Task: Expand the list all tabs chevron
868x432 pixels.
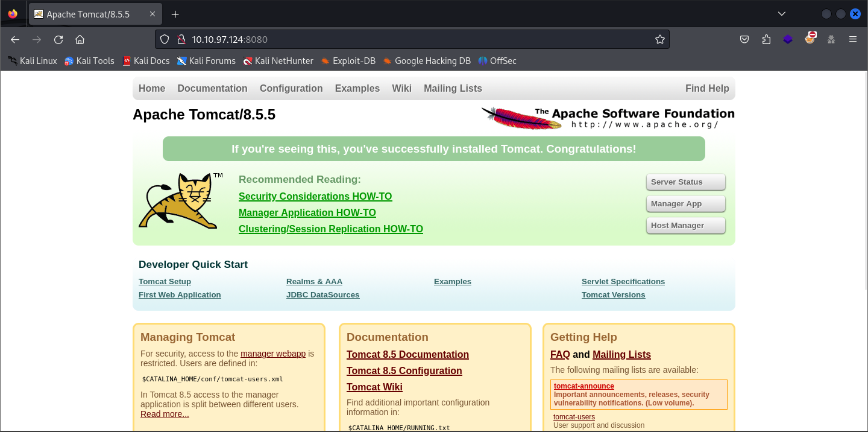Action: click(782, 14)
